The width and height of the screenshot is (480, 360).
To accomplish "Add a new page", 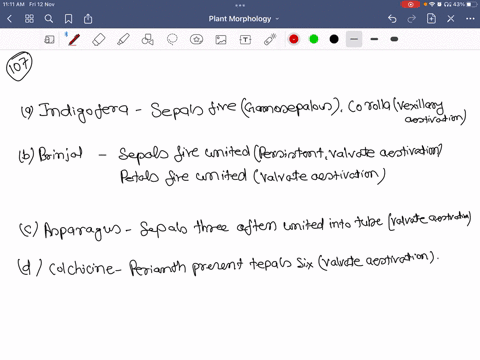I will coord(431,18).
